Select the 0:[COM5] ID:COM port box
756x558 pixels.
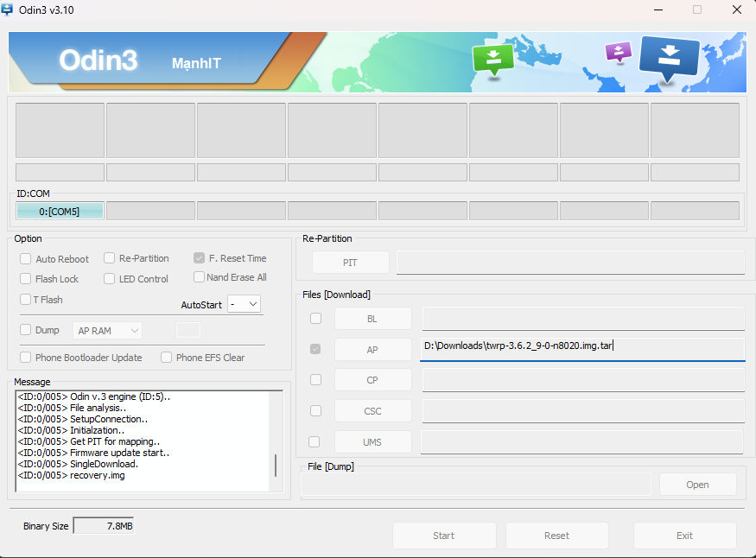coord(59,212)
